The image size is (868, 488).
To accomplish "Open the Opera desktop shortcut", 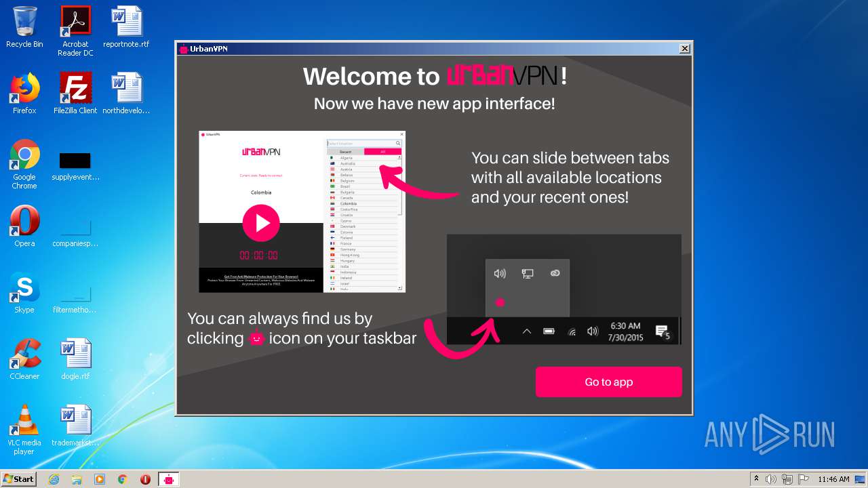I will click(24, 226).
